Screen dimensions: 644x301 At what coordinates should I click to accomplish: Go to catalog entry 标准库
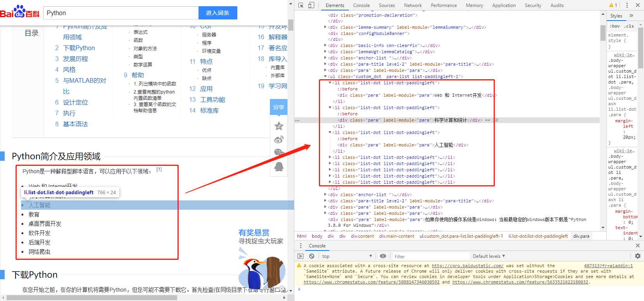pyautogui.click(x=209, y=110)
